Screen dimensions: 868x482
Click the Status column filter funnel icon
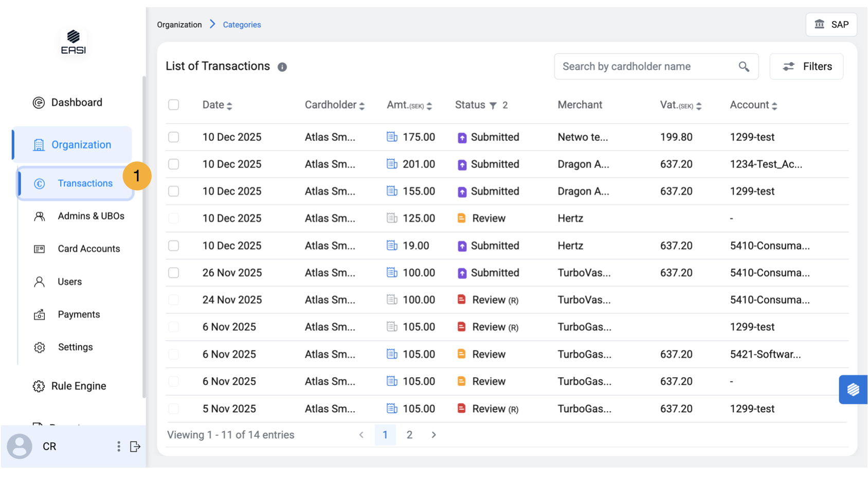click(493, 105)
